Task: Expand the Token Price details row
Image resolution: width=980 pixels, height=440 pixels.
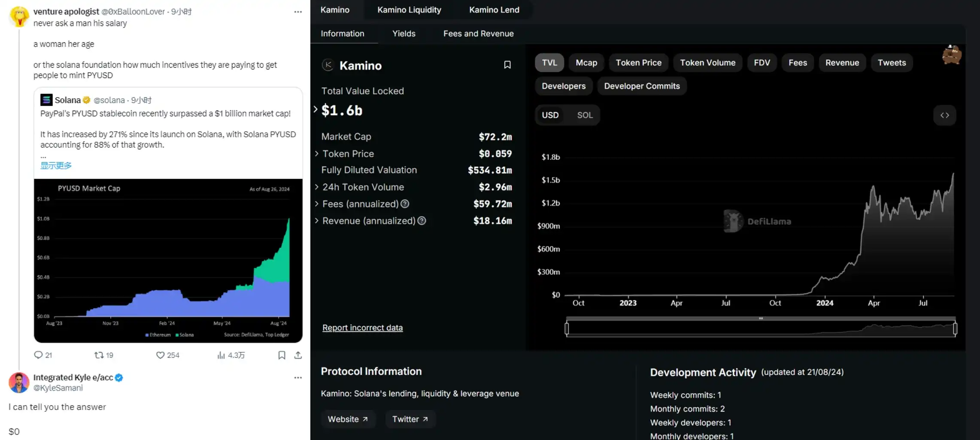Action: [x=316, y=153]
